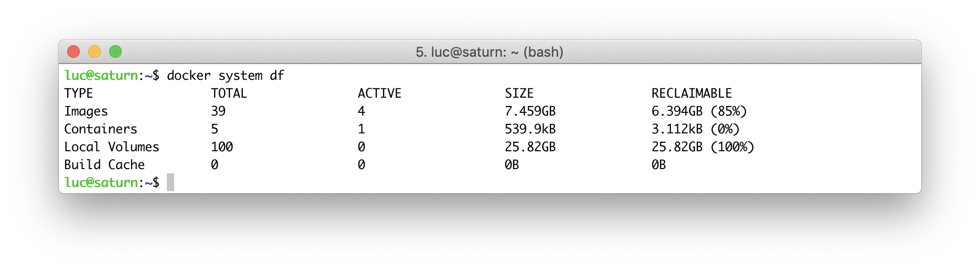
Task: Click the 539.9kB containers size value
Action: coord(530,129)
